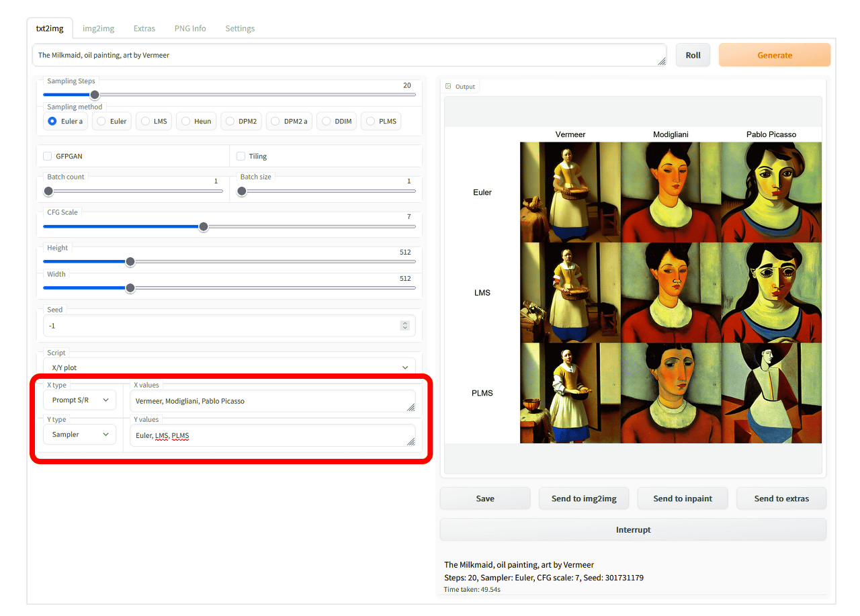Select the PLMS sampling method
860x616 pixels.
(381, 122)
